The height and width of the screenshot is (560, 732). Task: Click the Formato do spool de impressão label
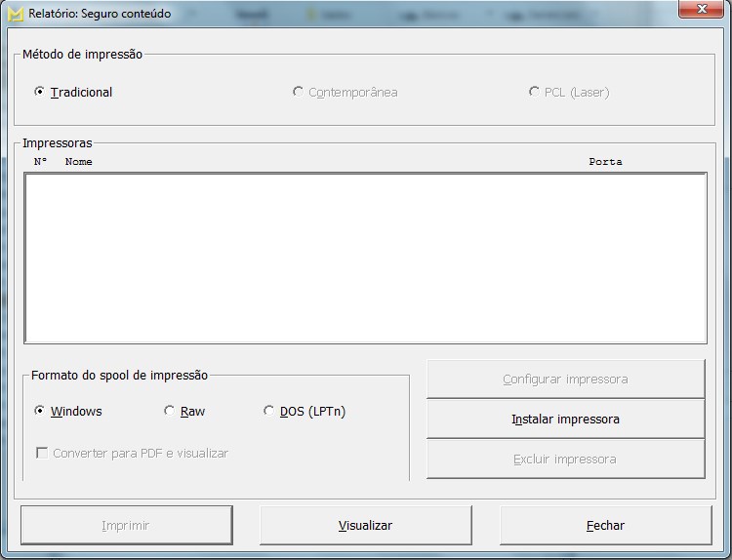119,375
